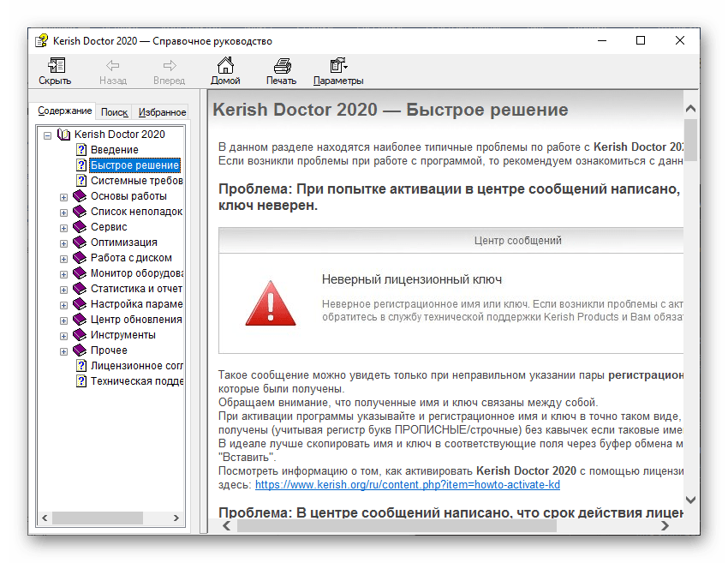Open the kerish.org howto-activate-kd link
This screenshot has width=728, height=563.
(407, 484)
